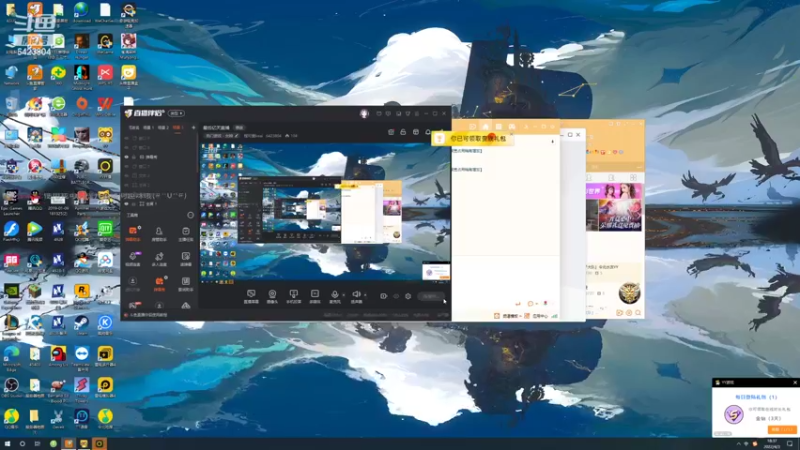The image size is (800, 450).
Task: Click the bell notification icon above preview
Action: (x=428, y=132)
